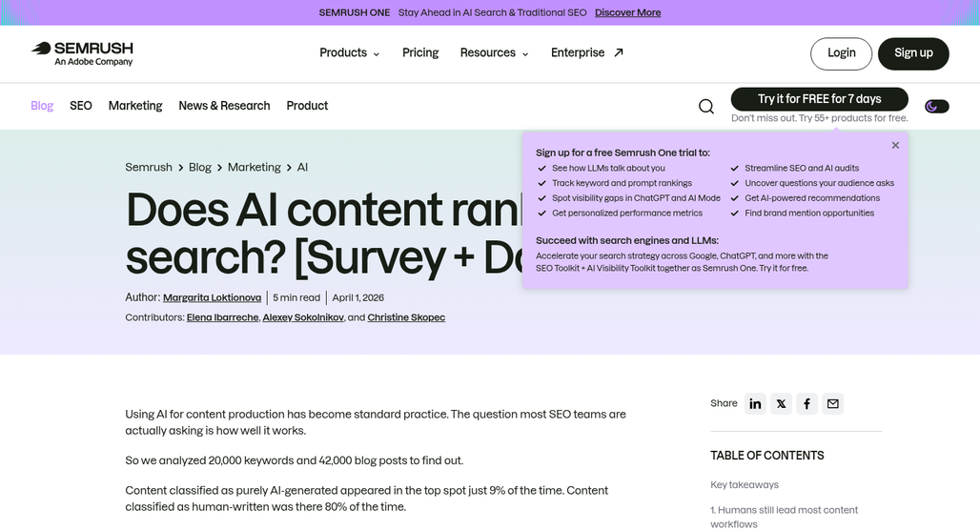Image resolution: width=980 pixels, height=530 pixels.
Task: Select the SEO blog category
Action: pyautogui.click(x=81, y=106)
